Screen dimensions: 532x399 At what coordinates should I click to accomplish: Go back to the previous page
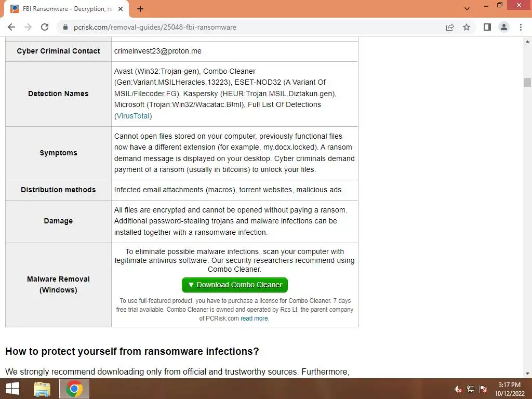click(x=11, y=27)
